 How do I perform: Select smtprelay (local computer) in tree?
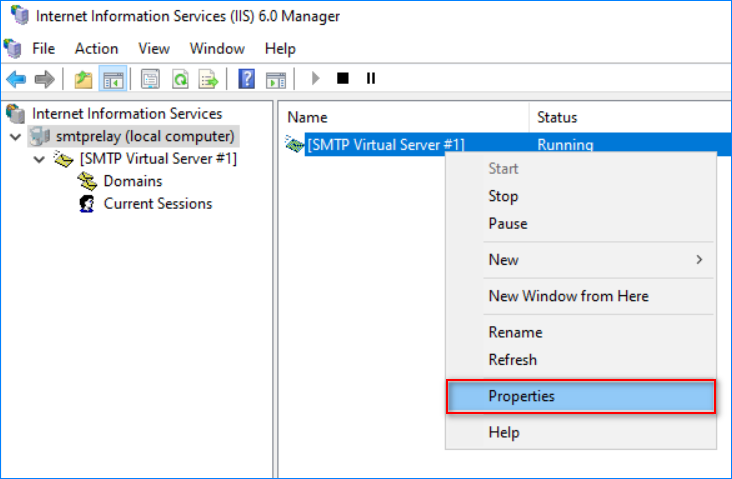(145, 136)
